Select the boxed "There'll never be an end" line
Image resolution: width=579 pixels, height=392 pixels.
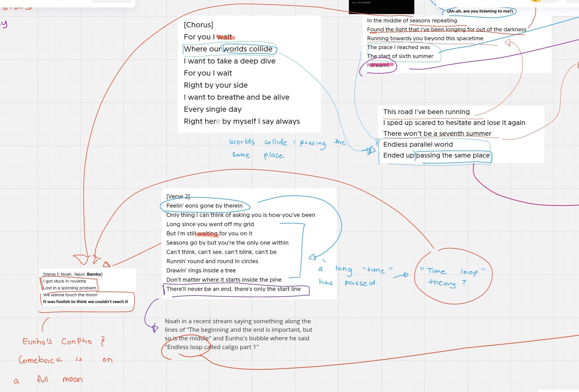(233, 289)
